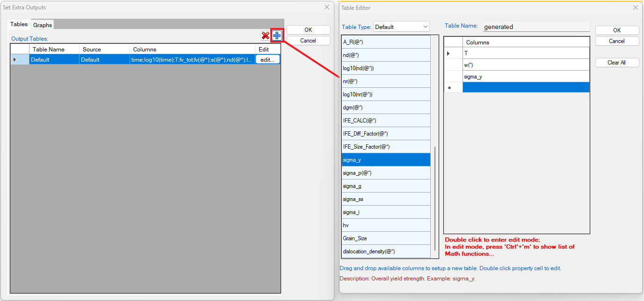Click OK in the Table Editor

pos(617,30)
